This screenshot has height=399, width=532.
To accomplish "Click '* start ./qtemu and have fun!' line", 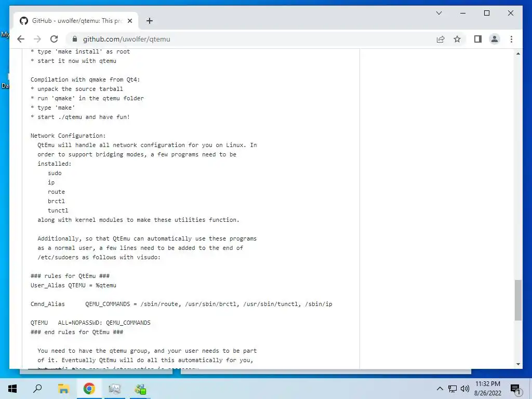I will click(x=80, y=117).
